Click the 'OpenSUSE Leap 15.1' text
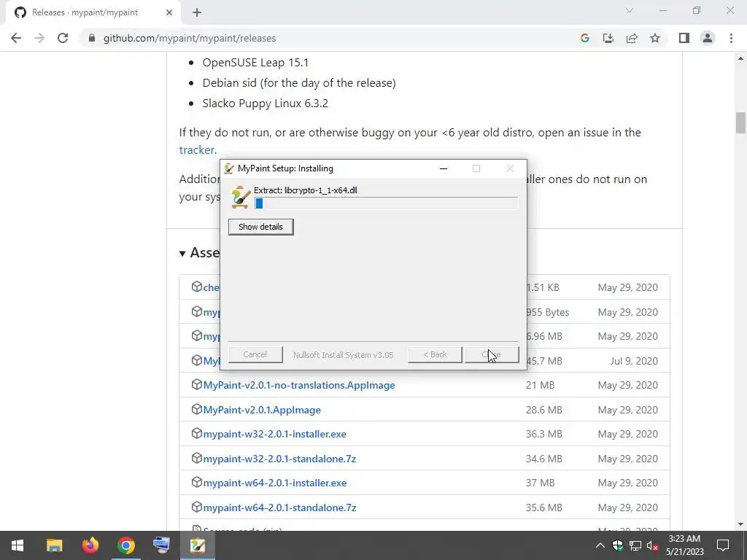Screen dimensions: 747x560 255,63
